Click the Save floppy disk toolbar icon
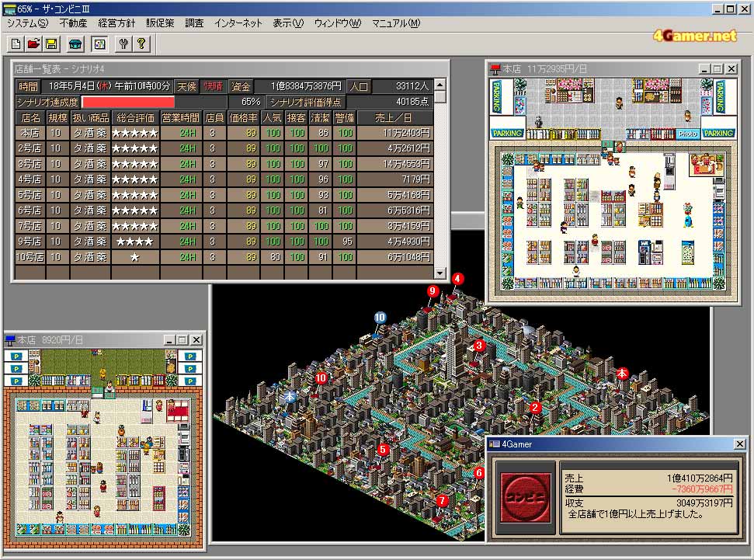The image size is (754, 560). [x=51, y=44]
